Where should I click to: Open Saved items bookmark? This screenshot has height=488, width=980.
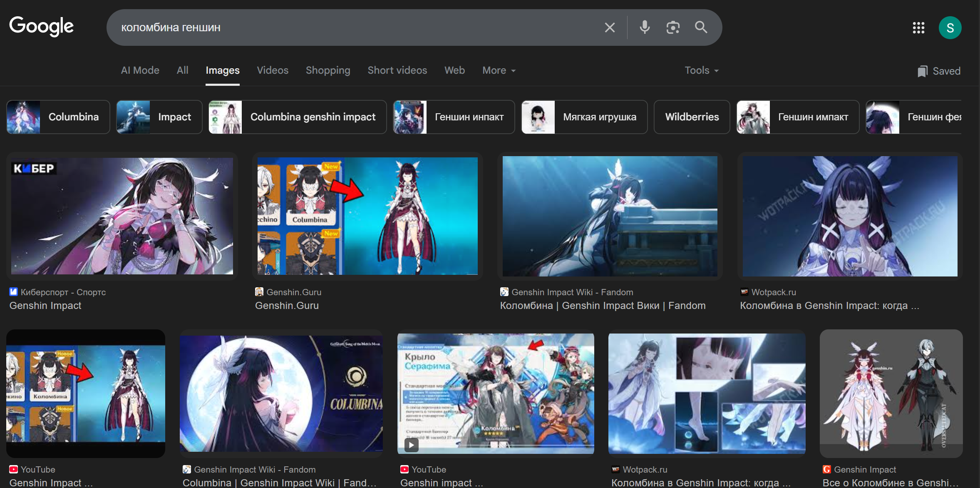939,71
